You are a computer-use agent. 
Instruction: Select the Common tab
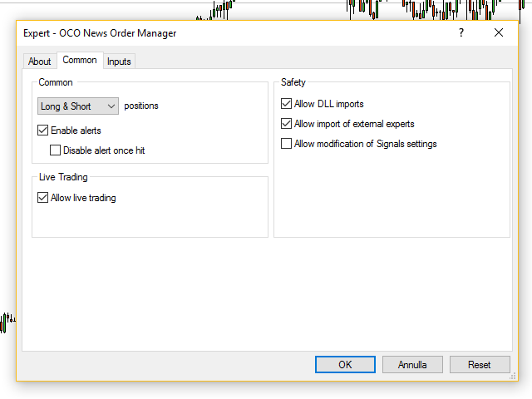[80, 60]
